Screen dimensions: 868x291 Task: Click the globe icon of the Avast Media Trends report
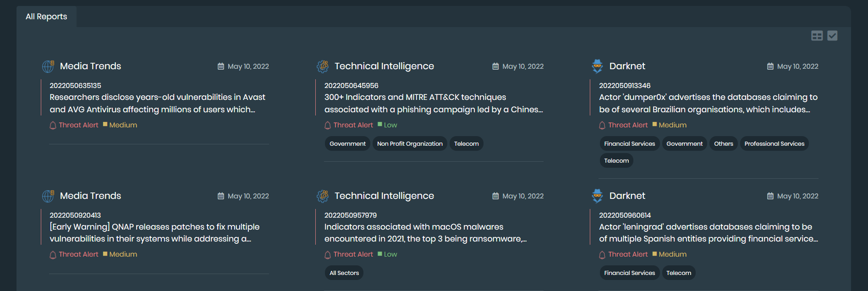click(48, 66)
